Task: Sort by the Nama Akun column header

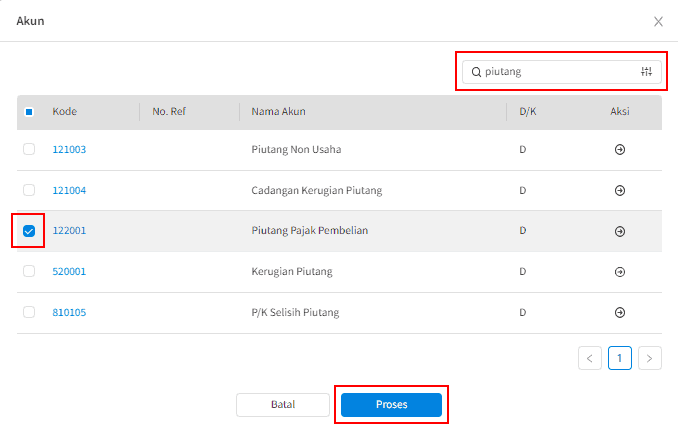Action: pyautogui.click(x=278, y=112)
